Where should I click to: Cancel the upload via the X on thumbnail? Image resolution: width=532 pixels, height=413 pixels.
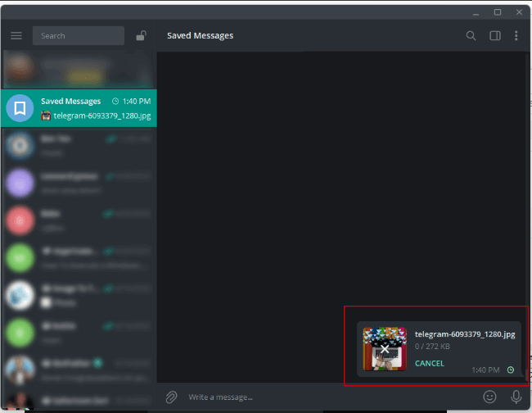click(x=385, y=349)
